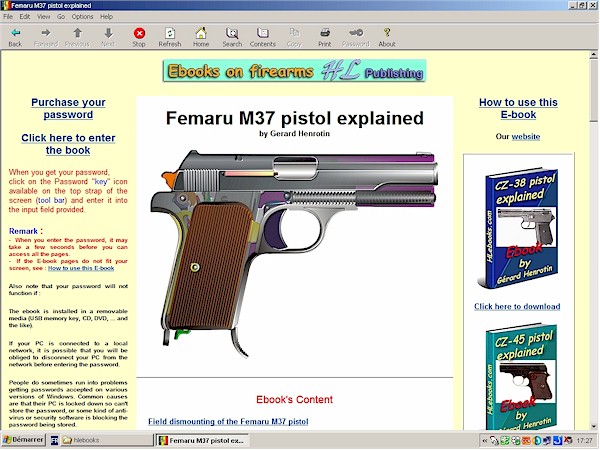Open the About question mark icon

[x=387, y=37]
